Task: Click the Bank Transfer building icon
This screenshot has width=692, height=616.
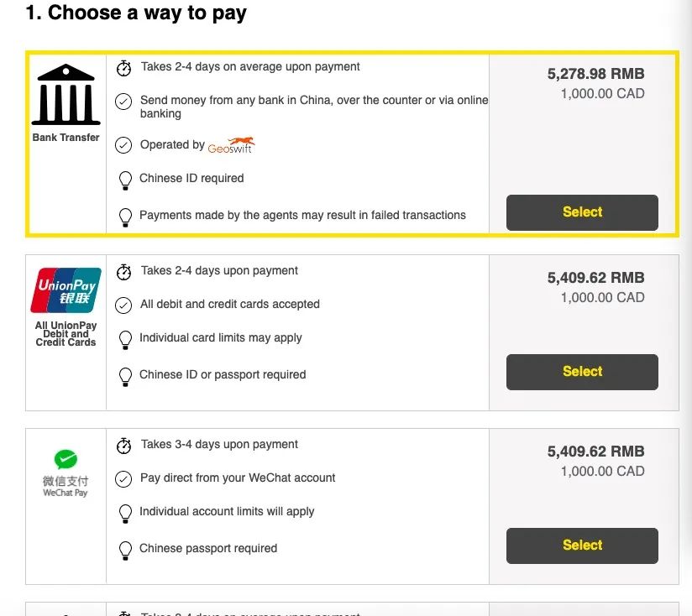Action: point(66,96)
